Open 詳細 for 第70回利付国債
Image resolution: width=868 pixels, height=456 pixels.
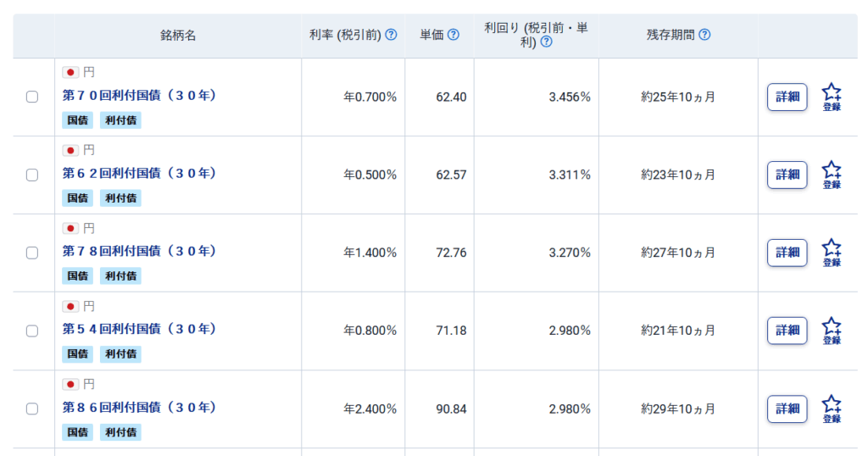787,97
